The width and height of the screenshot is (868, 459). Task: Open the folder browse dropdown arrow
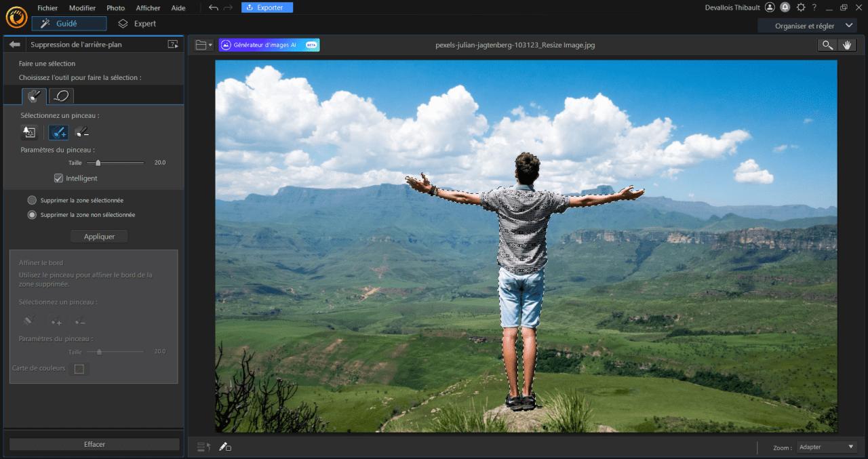208,45
